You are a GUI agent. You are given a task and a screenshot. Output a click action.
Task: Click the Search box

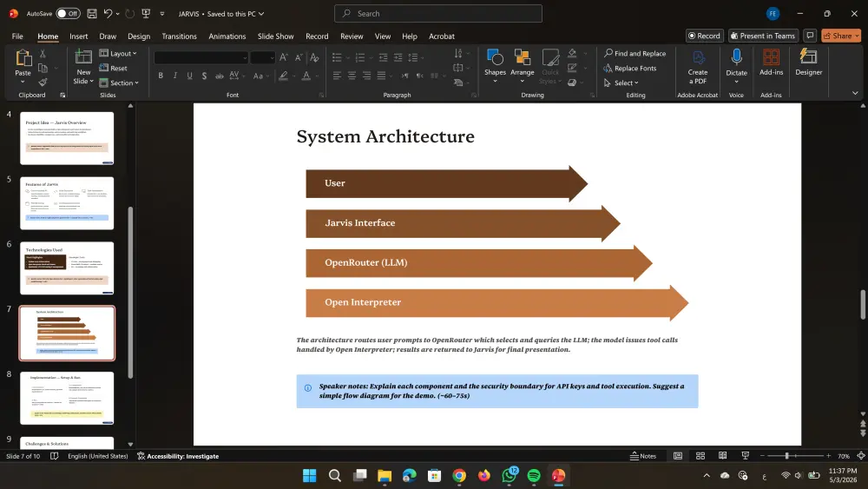click(437, 13)
